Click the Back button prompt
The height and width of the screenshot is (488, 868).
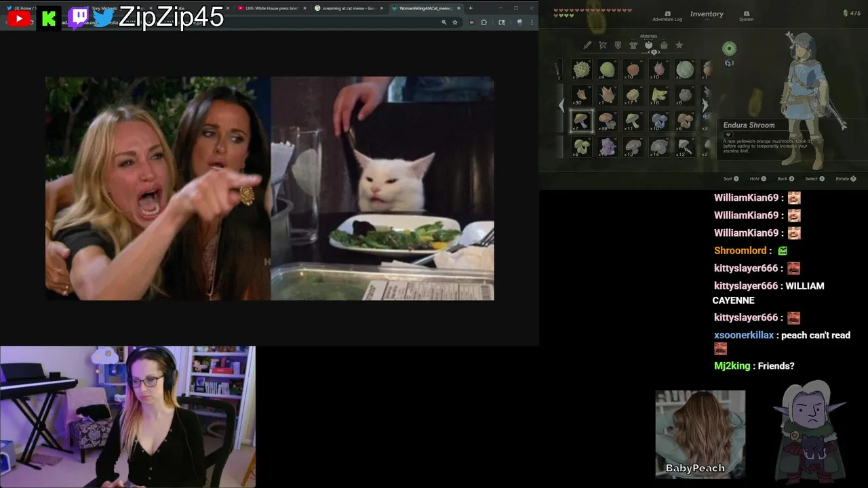(x=785, y=179)
